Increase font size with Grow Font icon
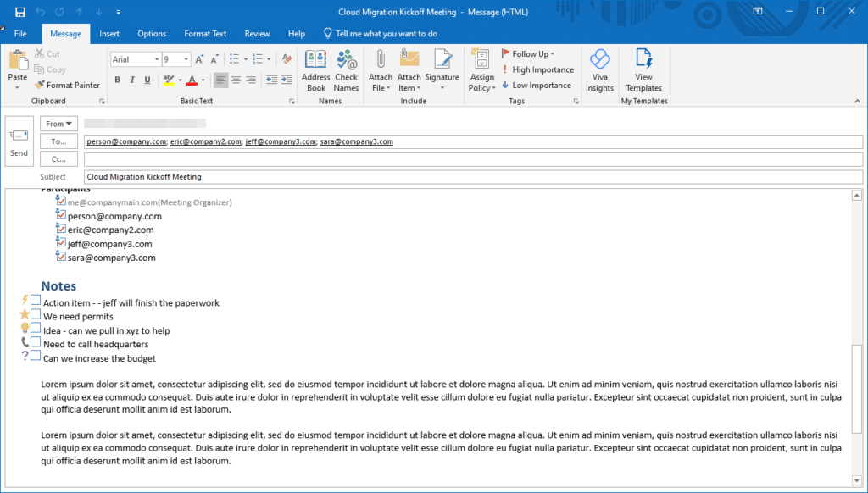The width and height of the screenshot is (868, 493). 199,59
